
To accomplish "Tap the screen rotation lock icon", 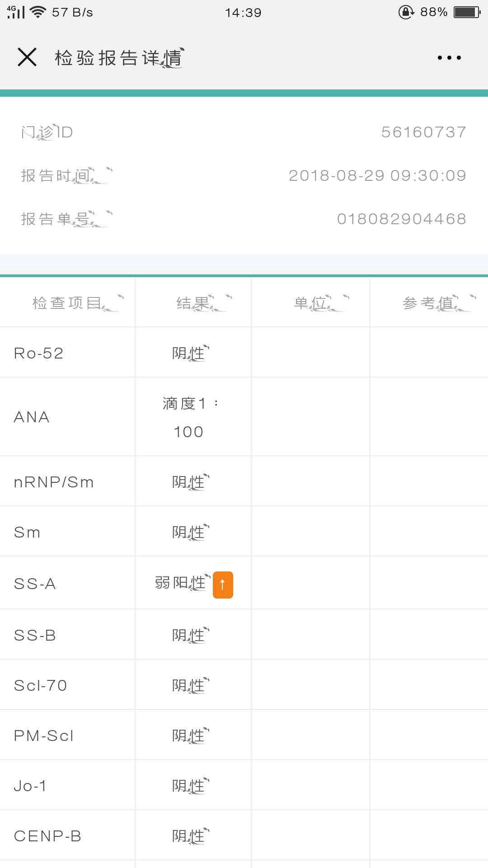I will pos(406,12).
